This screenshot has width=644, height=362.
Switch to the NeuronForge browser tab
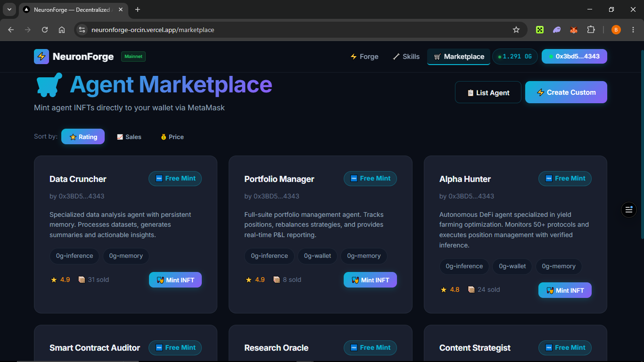74,10
